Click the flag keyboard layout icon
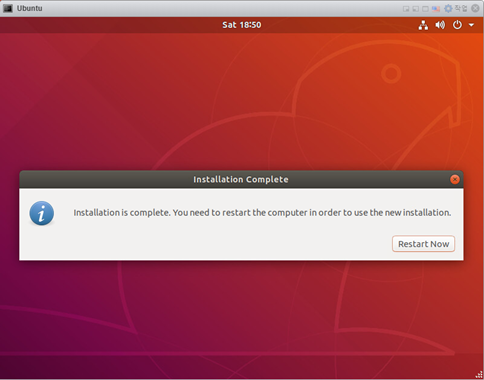 [x=436, y=9]
